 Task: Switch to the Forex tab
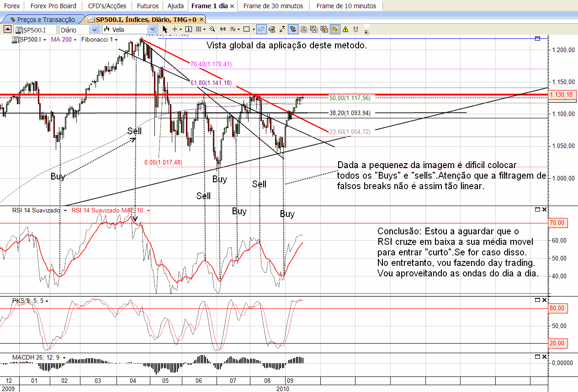11,5
